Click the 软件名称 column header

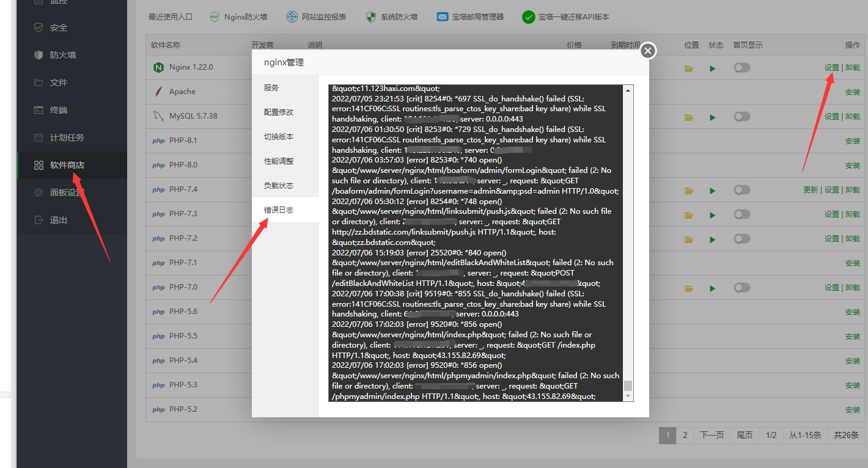click(166, 45)
